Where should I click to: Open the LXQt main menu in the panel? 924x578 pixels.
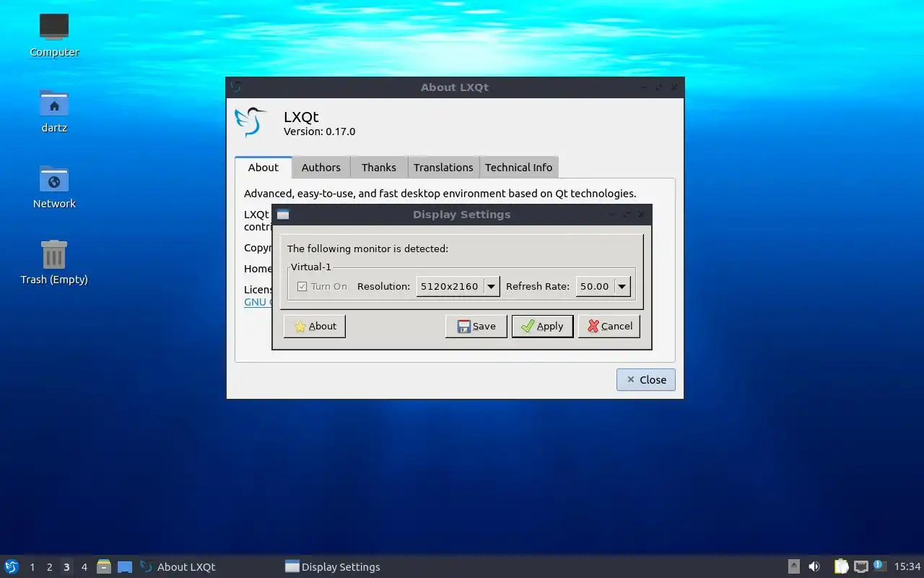point(12,566)
